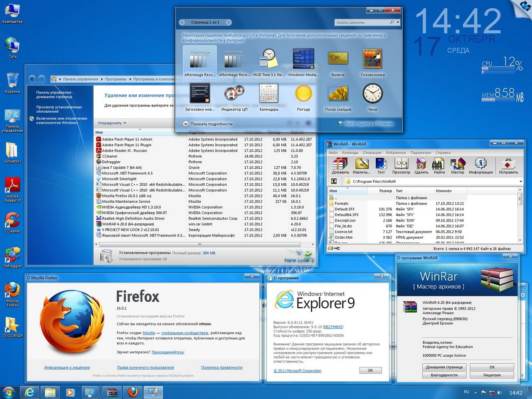Click OK in Internet Explorer about dialog

[370, 370]
